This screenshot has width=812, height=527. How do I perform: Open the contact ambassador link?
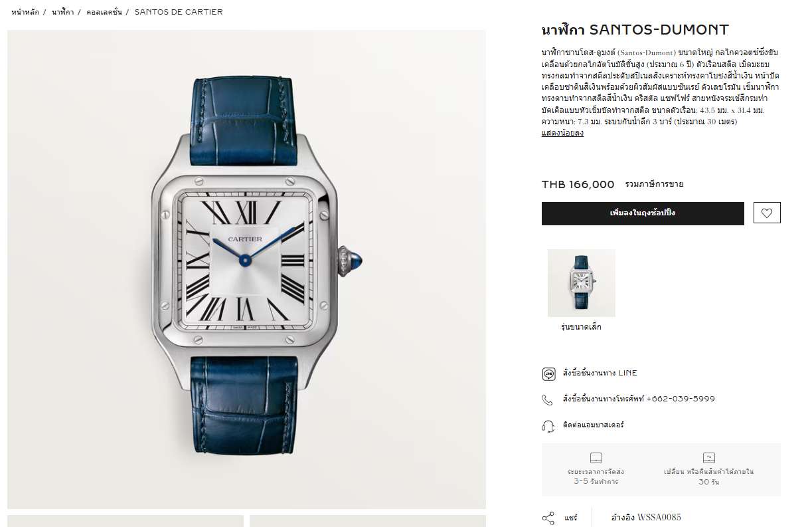coord(594,425)
